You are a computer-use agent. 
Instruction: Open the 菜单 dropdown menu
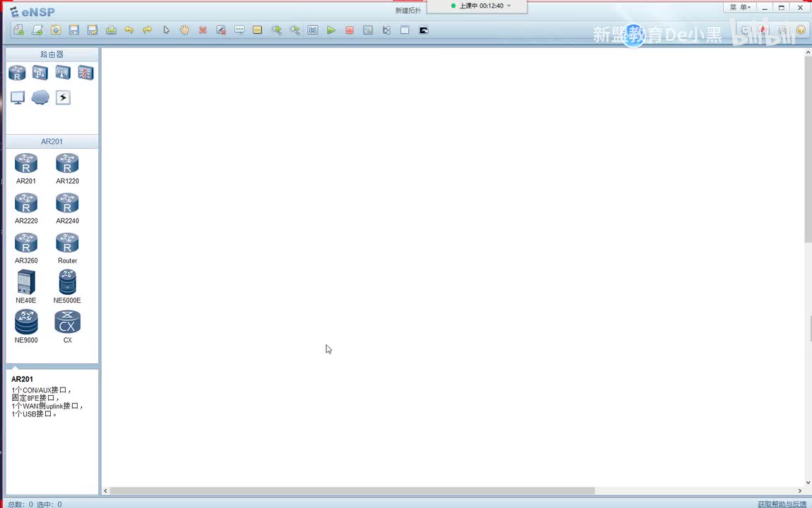coord(740,7)
